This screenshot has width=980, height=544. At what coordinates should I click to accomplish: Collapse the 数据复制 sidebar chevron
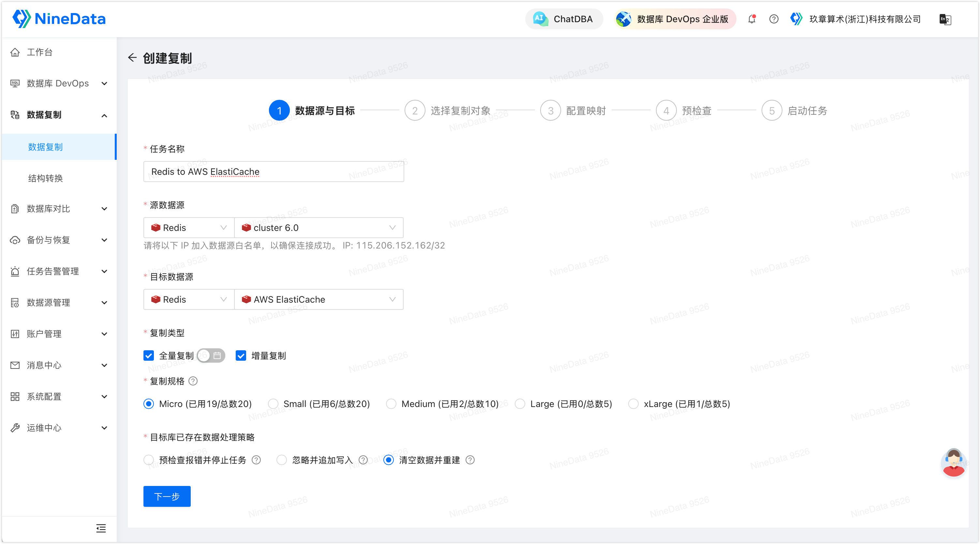(x=104, y=115)
